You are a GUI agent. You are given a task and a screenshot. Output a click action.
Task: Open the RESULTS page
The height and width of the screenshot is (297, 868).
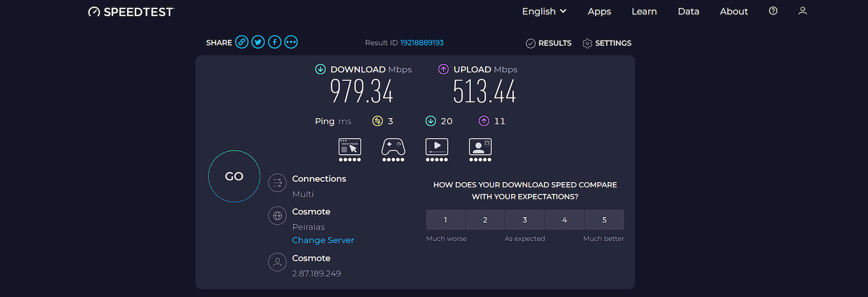coord(548,43)
